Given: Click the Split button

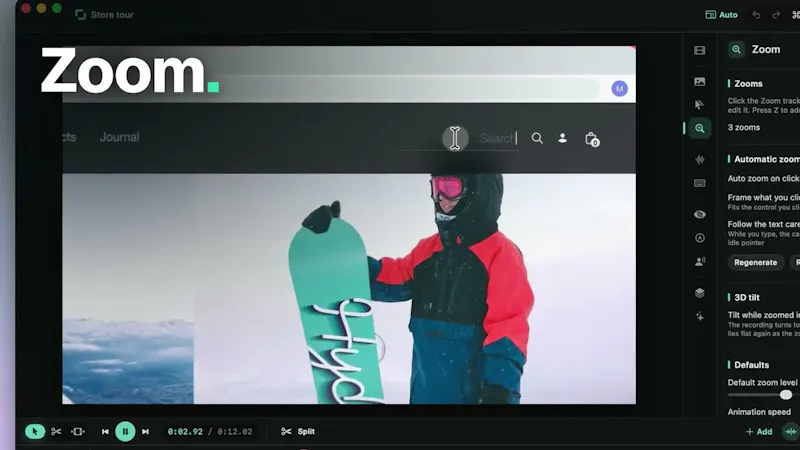Looking at the screenshot, I should (298, 432).
